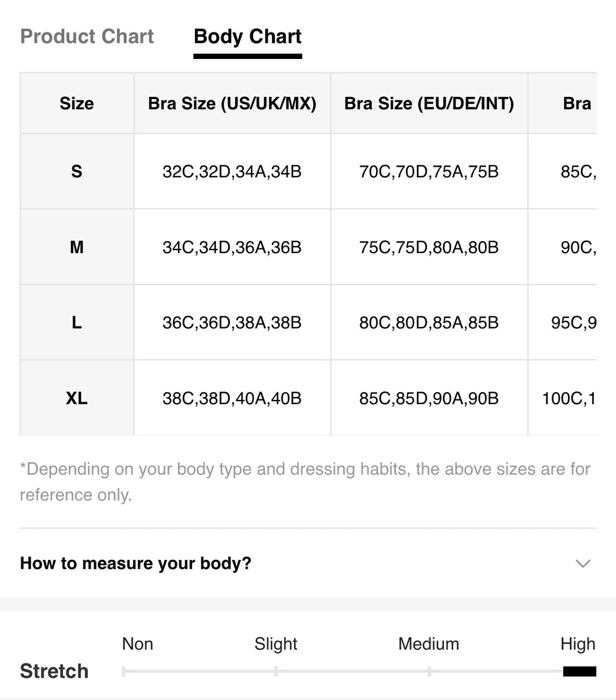Select the Body Chart tab

[247, 37]
